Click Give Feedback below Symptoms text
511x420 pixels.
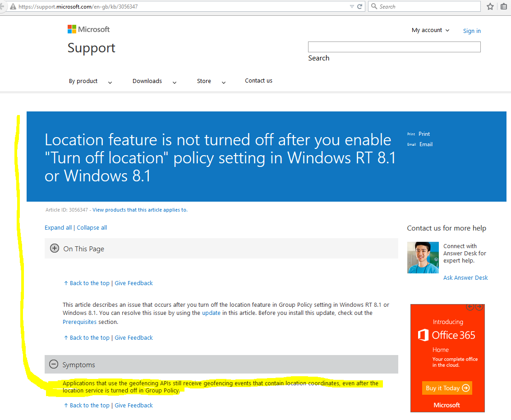point(134,405)
